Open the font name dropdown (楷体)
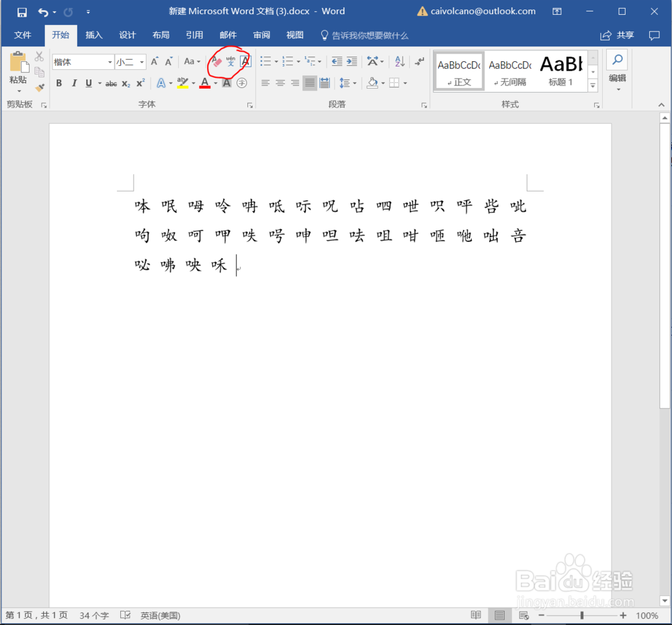The width and height of the screenshot is (672, 625). pyautogui.click(x=110, y=62)
